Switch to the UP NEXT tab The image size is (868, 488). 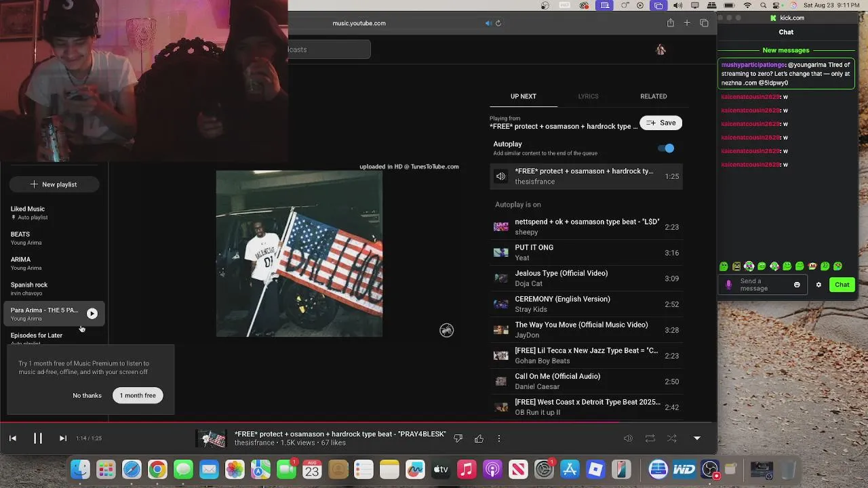[524, 96]
